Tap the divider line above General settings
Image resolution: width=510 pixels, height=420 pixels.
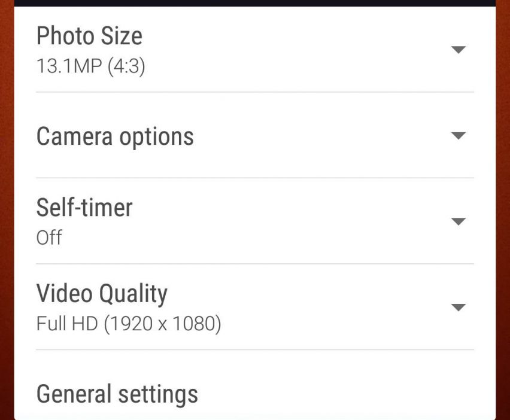click(255, 350)
